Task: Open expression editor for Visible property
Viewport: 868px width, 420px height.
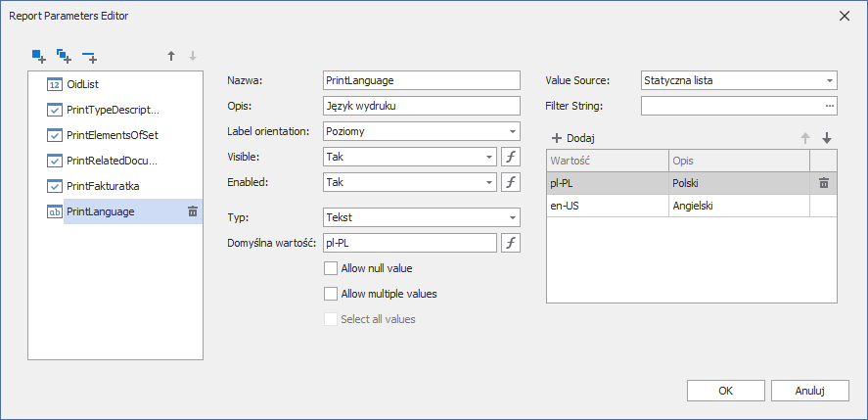Action: pos(510,157)
